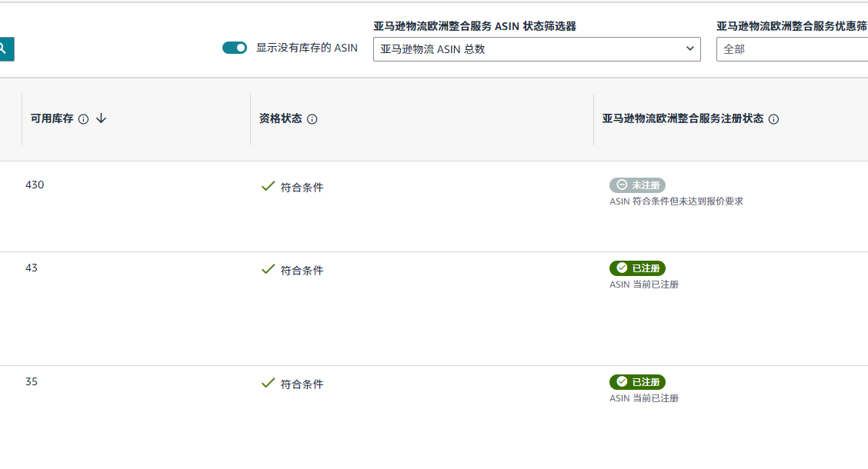Click the 亚马逊物流欧洲整合服务注册状态 column header
Image resolution: width=868 pixels, height=469 pixels.
683,119
